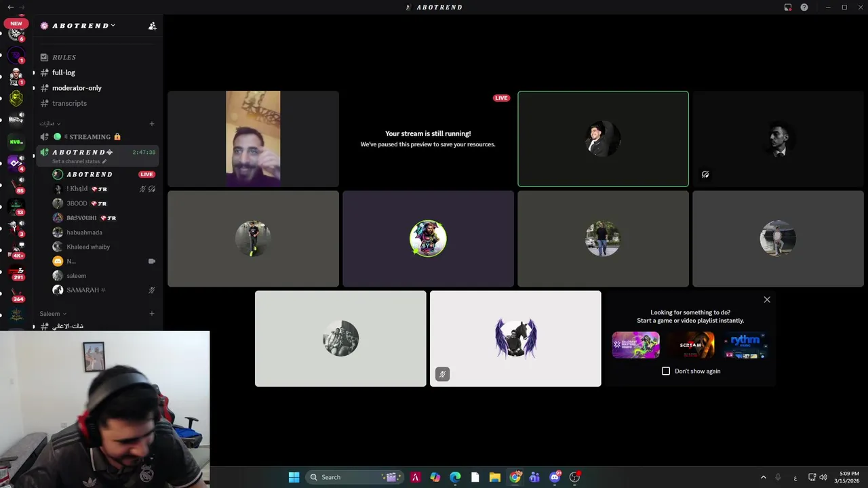This screenshot has height=488, width=868.
Task: Click the camera icon beside user N...
Action: (152, 261)
